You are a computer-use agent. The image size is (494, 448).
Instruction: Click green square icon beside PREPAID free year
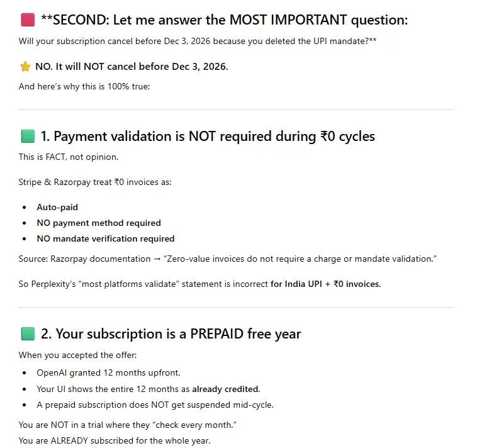(28, 334)
